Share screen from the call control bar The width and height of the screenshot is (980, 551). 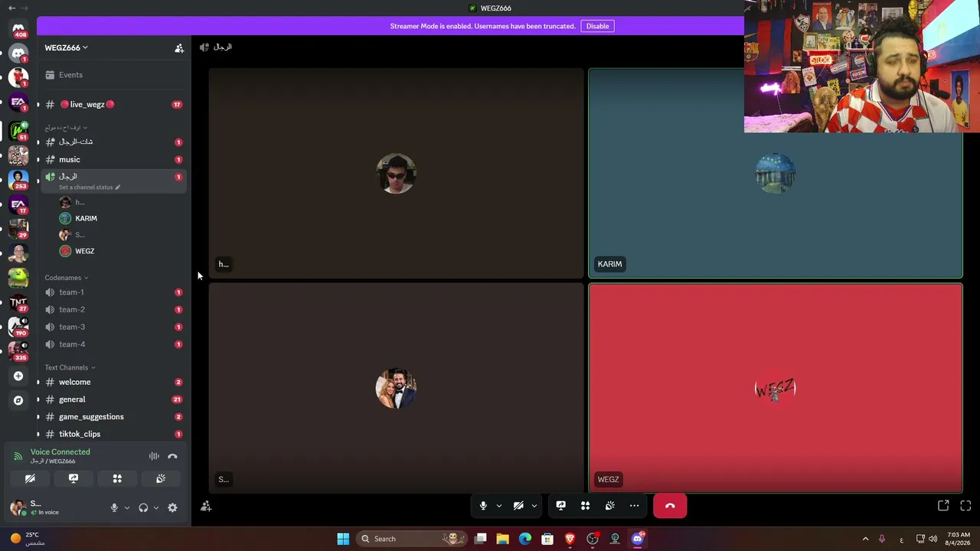click(x=560, y=506)
